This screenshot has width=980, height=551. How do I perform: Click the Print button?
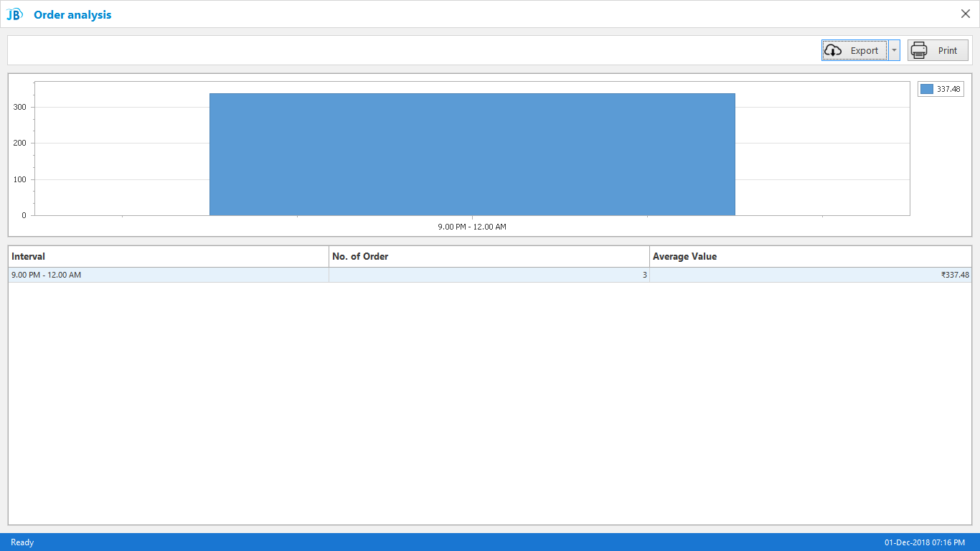938,50
